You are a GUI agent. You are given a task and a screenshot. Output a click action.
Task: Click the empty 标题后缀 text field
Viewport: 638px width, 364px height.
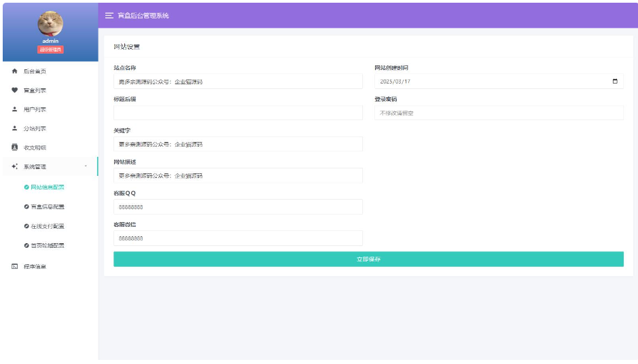click(238, 113)
